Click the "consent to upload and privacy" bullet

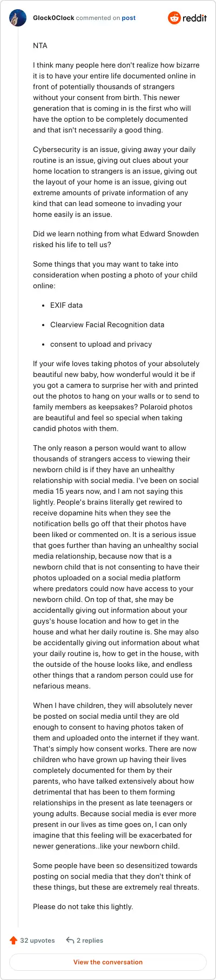[101, 344]
